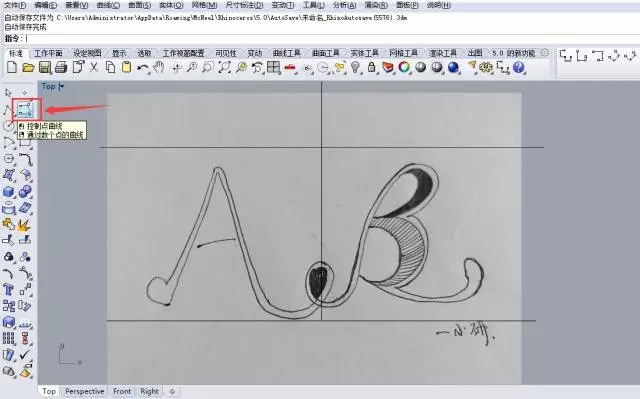Switch to the Front viewport tab
The width and height of the screenshot is (640, 399).
pyautogui.click(x=122, y=391)
